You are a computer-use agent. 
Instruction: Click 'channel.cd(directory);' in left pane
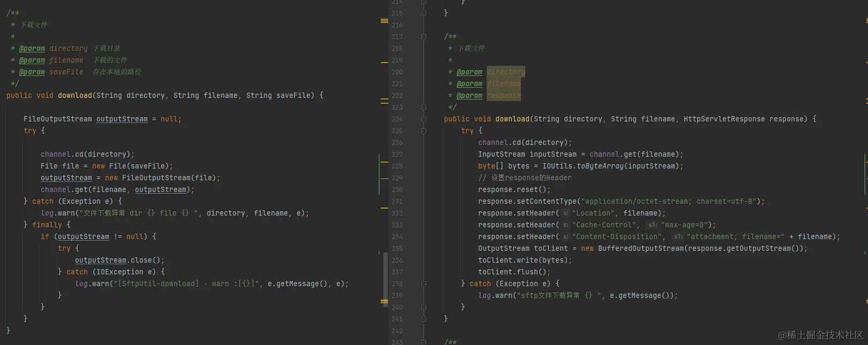[x=88, y=155]
